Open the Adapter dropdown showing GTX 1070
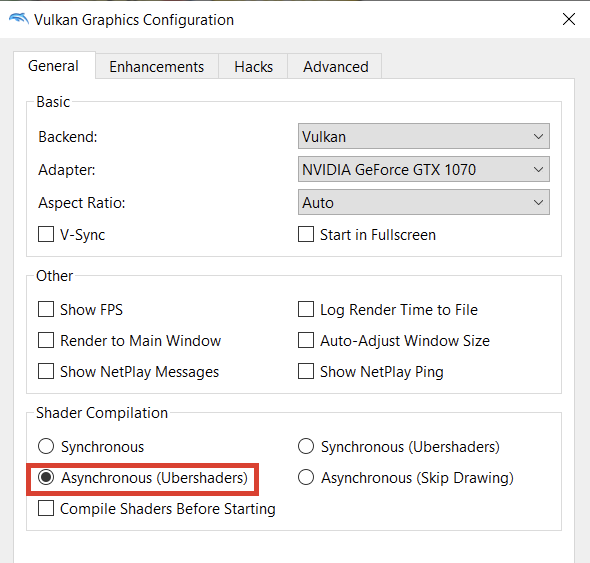This screenshot has height=563, width=590. pos(424,169)
